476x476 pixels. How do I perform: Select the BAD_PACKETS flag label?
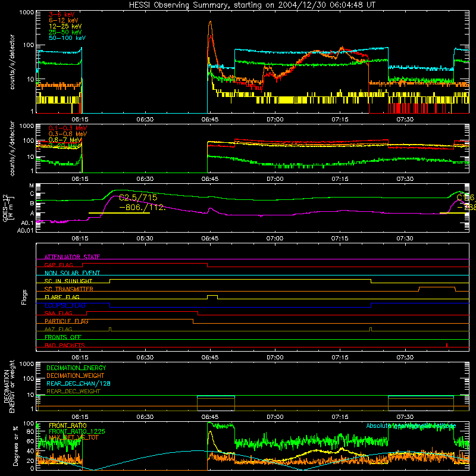pyautogui.click(x=65, y=345)
